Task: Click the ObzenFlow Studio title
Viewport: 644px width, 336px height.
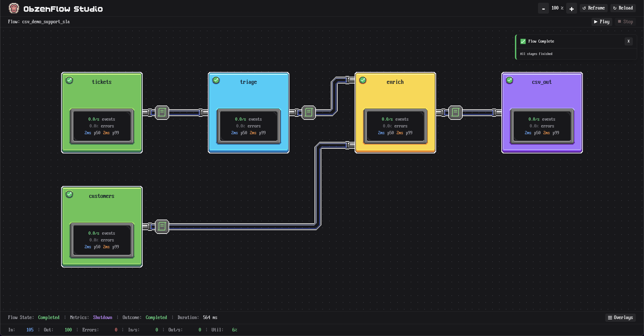Action: click(63, 9)
